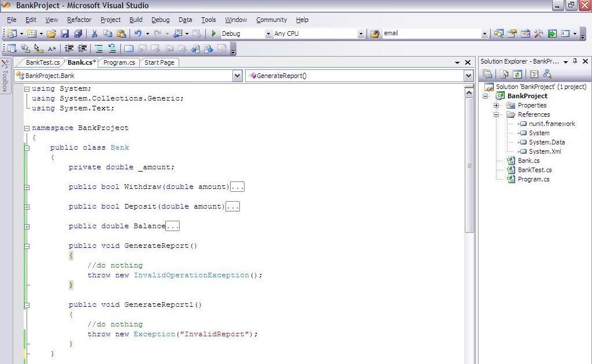This screenshot has height=364, width=592.
Task: Switch to the Start Page tab
Action: point(159,62)
